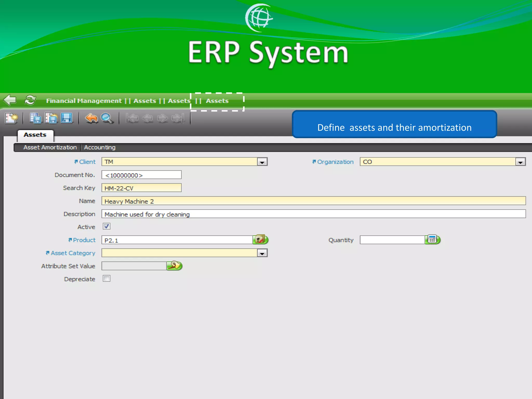This screenshot has width=532, height=399.
Task: Click the green back arrow icon
Action: coord(10,100)
